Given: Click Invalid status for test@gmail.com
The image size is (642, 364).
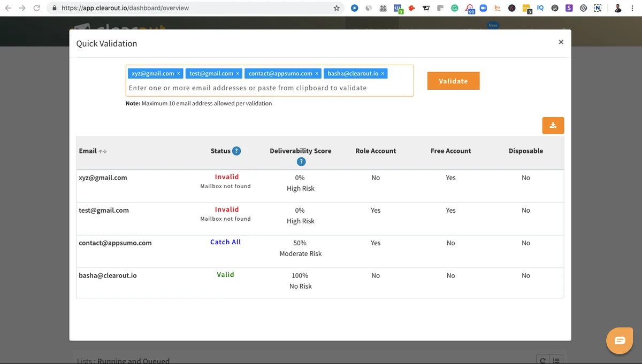Looking at the screenshot, I should tap(227, 210).
